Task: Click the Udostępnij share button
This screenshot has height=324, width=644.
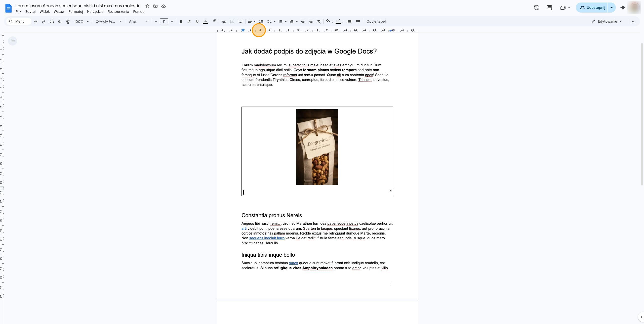Action: pos(592,8)
